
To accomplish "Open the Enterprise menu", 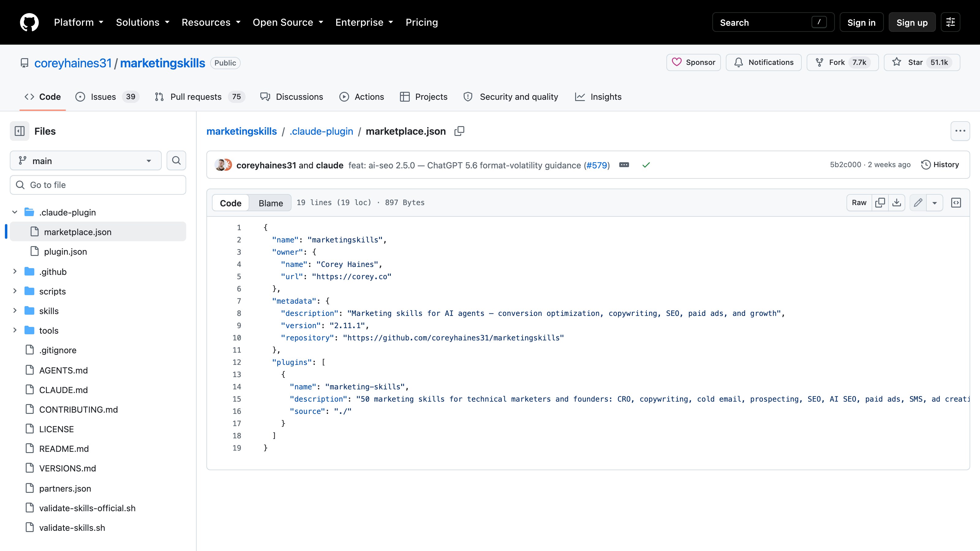I will click(x=364, y=22).
